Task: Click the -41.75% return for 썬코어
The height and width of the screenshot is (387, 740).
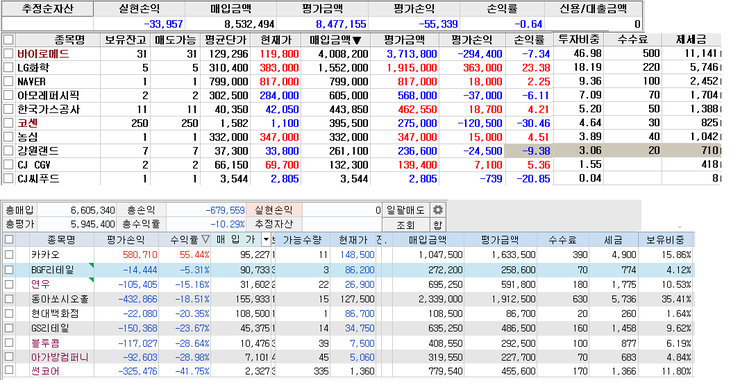Action: click(x=192, y=371)
